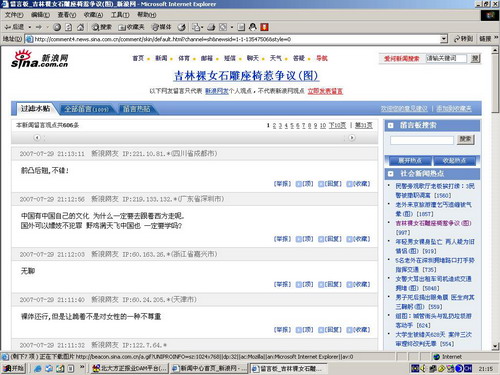Click the Print toolbar icon
The height and width of the screenshot is (375, 500).
(x=211, y=27)
